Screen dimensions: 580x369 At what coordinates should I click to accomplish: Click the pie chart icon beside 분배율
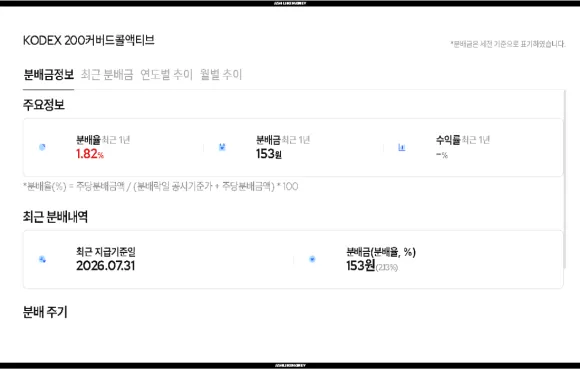42,147
